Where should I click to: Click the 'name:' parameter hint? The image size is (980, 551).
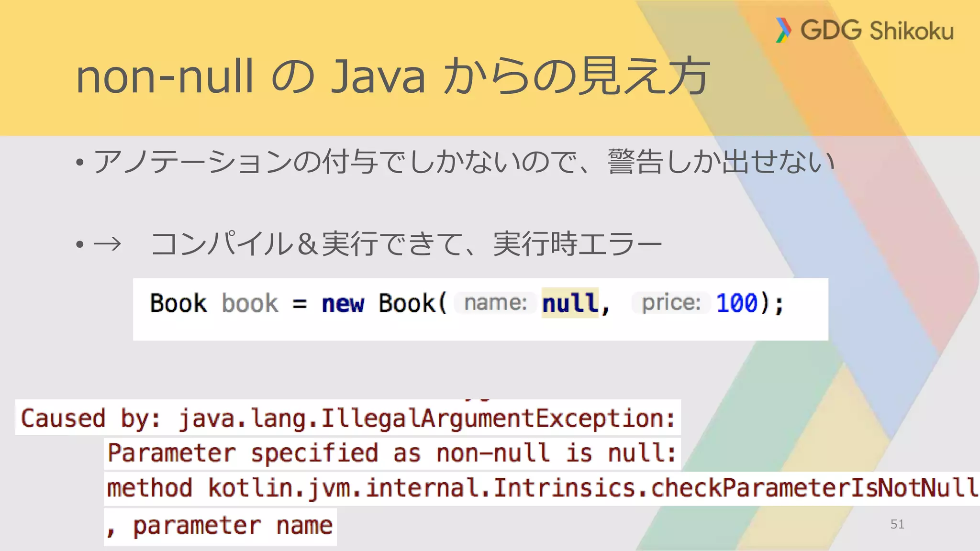pyautogui.click(x=496, y=303)
